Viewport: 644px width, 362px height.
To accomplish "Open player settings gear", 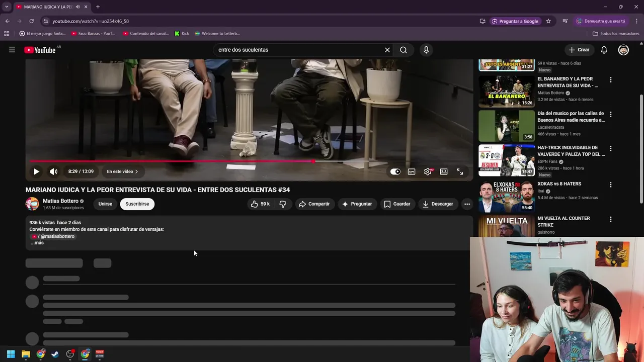I will click(428, 171).
